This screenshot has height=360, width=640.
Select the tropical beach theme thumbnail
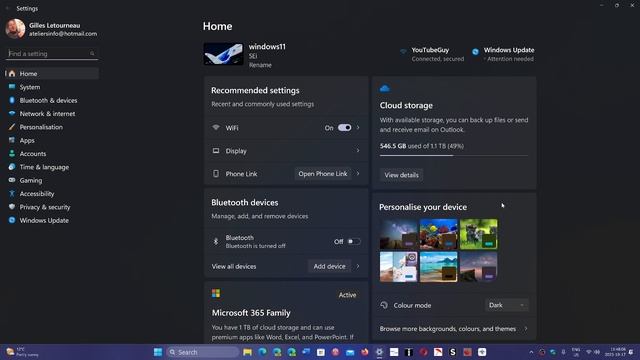pos(438,267)
